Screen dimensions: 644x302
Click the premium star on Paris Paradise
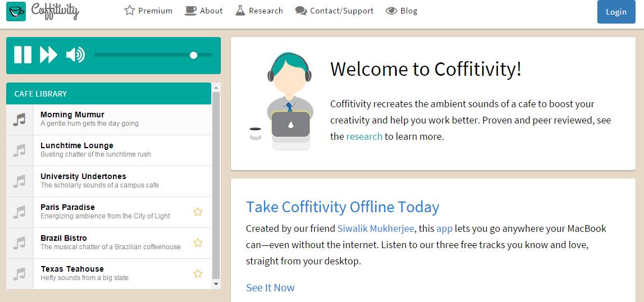pos(198,212)
